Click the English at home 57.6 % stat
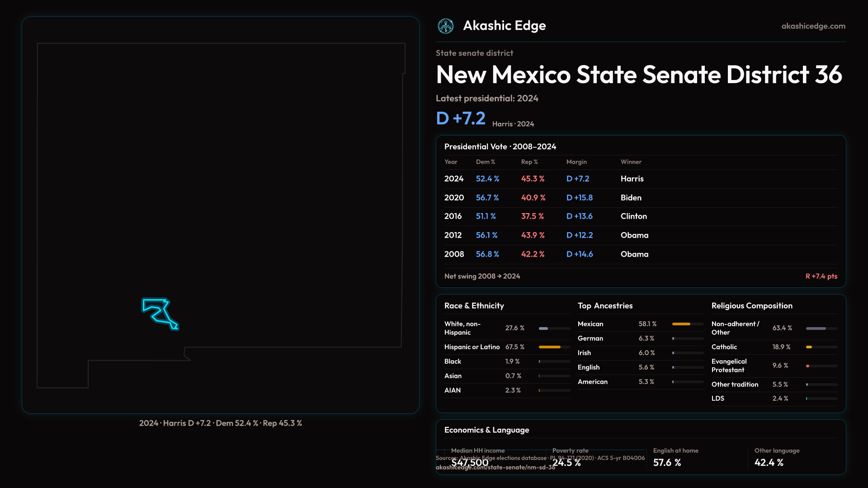The height and width of the screenshot is (488, 868). (667, 462)
